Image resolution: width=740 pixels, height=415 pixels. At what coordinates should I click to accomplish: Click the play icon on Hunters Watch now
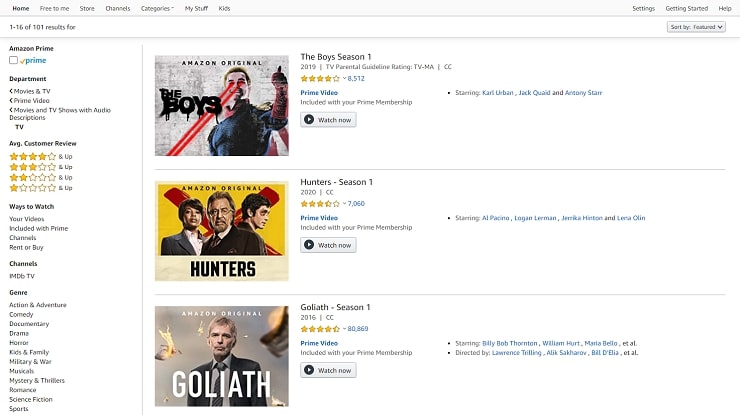(x=309, y=245)
